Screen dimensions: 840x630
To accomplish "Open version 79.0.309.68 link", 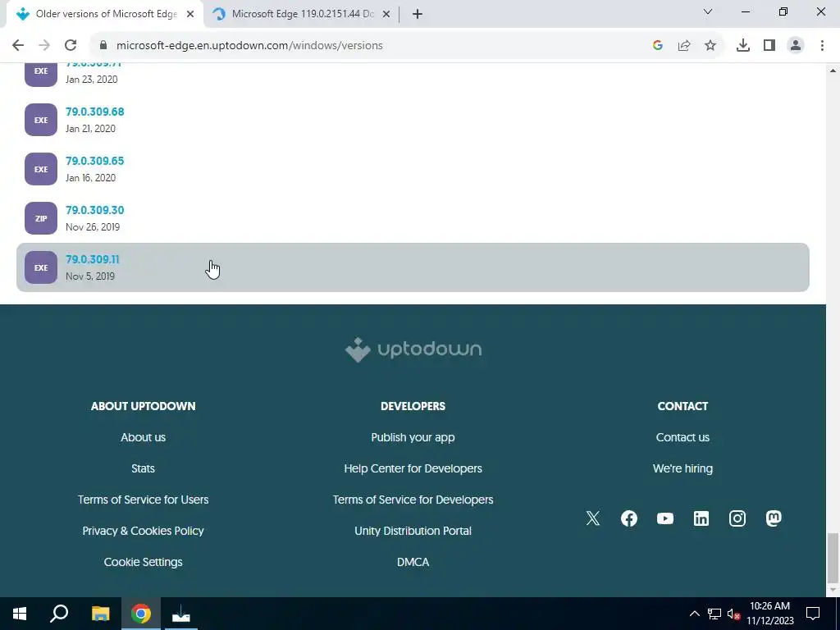I will click(95, 112).
